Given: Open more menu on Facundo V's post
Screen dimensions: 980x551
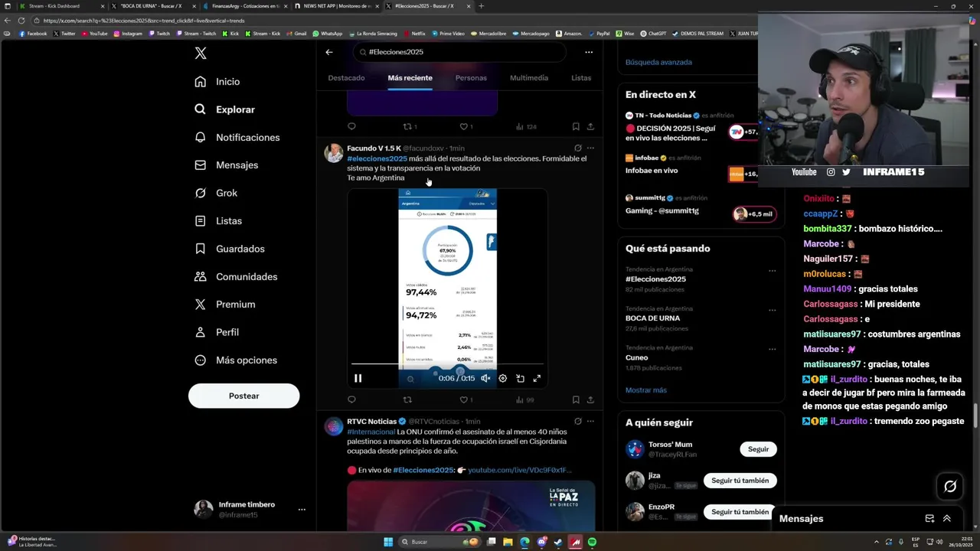Looking at the screenshot, I should (590, 148).
